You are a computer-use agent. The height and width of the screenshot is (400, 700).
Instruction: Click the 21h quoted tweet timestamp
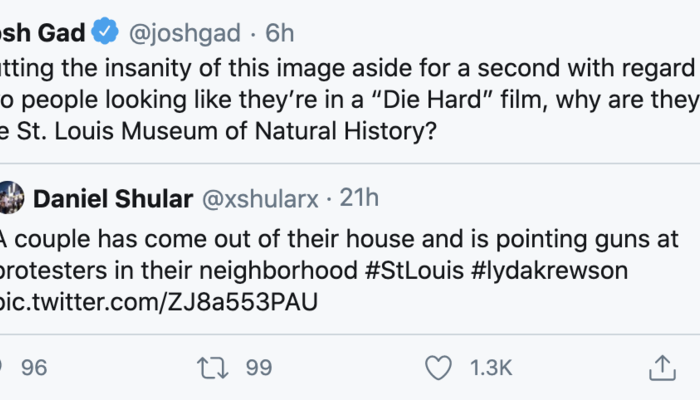point(359,198)
